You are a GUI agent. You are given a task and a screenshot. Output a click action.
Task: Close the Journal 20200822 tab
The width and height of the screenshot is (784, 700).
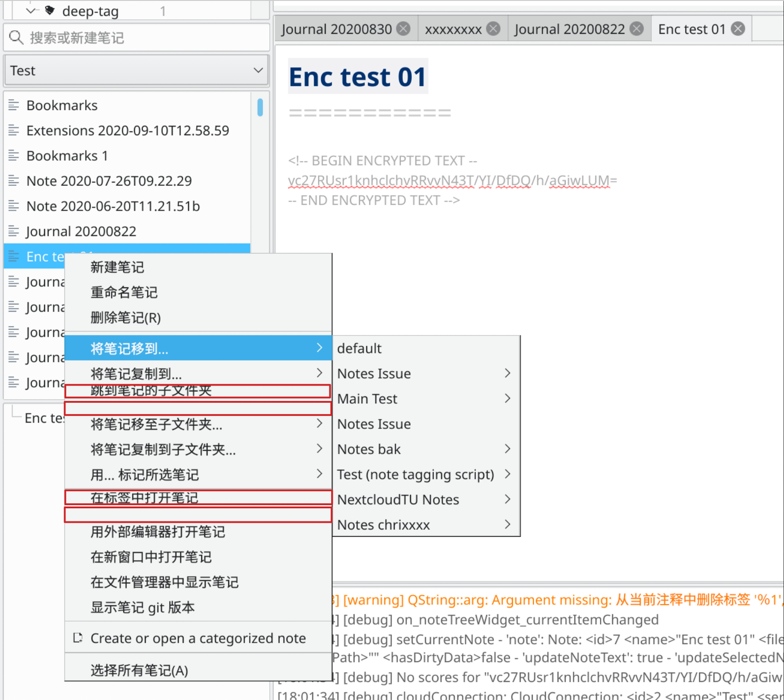[636, 29]
